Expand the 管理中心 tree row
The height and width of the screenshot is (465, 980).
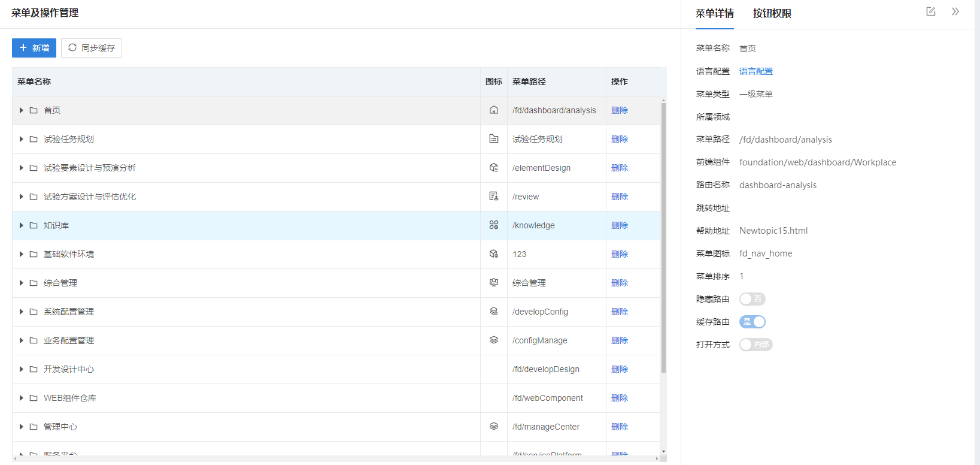tap(22, 427)
